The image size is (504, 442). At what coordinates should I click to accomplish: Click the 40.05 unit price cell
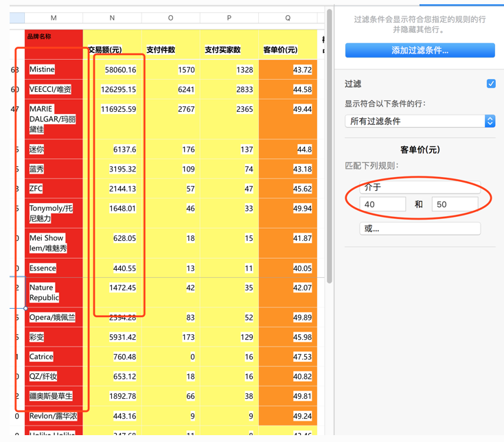tap(288, 268)
